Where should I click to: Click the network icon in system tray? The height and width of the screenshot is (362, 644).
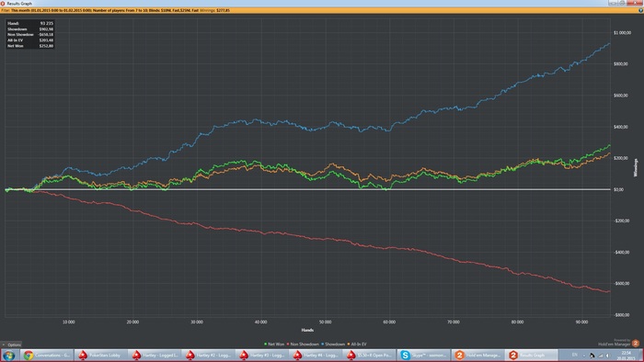pos(600,356)
